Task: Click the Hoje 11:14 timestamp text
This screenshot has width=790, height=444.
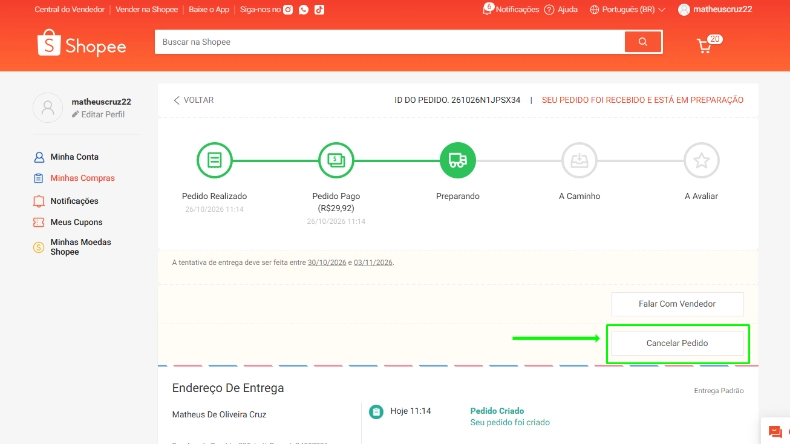Action: 411,411
